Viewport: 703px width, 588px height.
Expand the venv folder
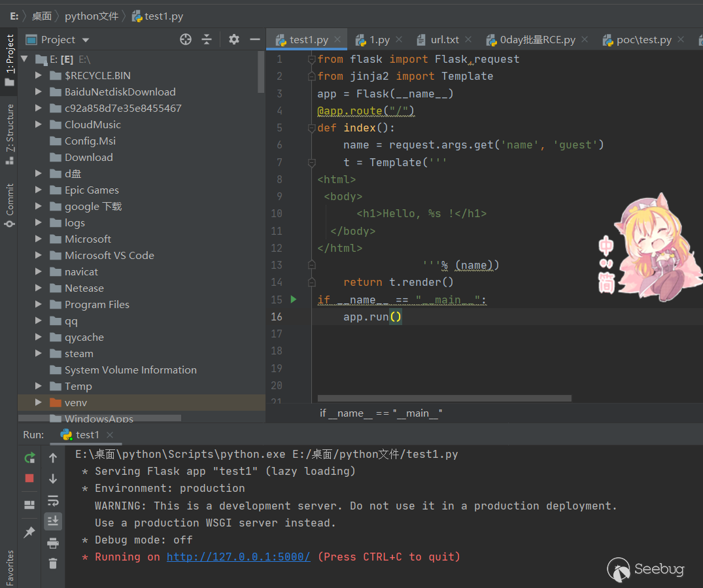pos(39,403)
